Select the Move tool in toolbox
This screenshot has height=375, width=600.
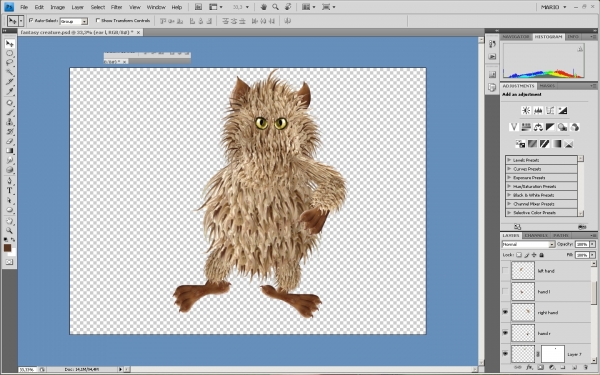(x=10, y=44)
